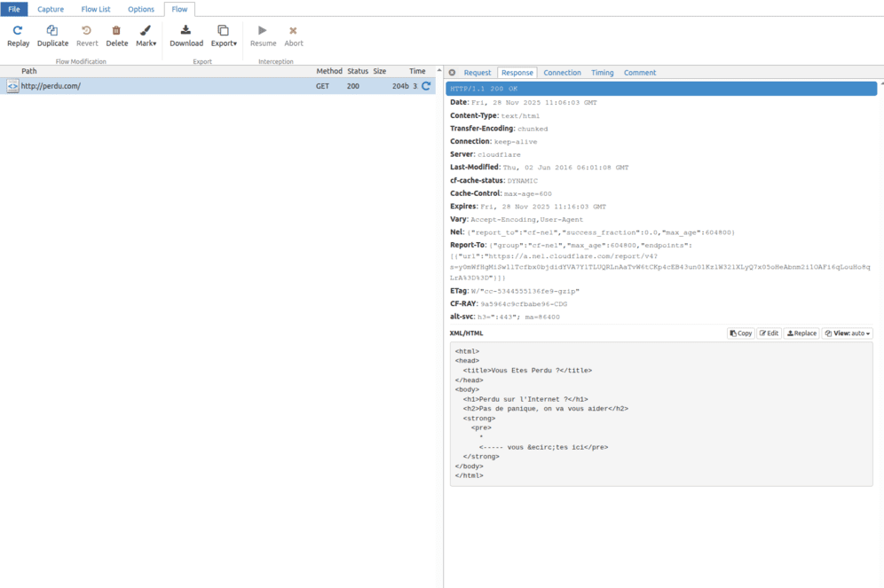
Task: Click Edit to modify the response body
Action: [769, 333]
